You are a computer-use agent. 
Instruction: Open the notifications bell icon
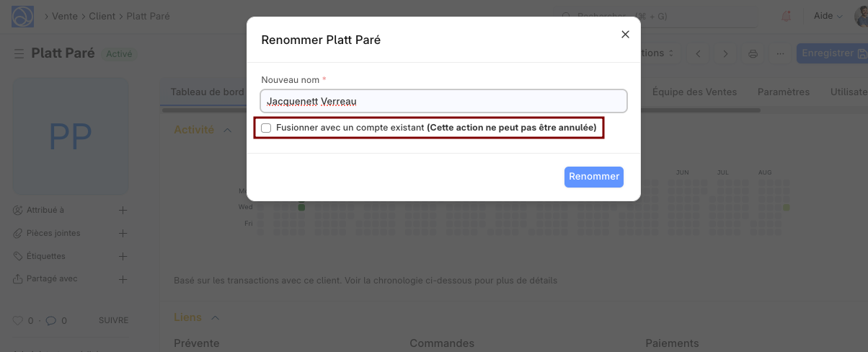point(786,16)
